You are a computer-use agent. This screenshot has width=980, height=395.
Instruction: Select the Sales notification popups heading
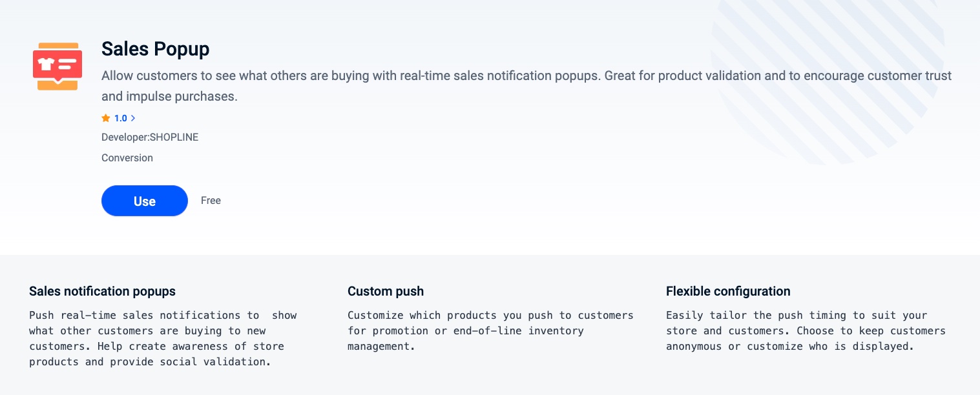pos(102,291)
